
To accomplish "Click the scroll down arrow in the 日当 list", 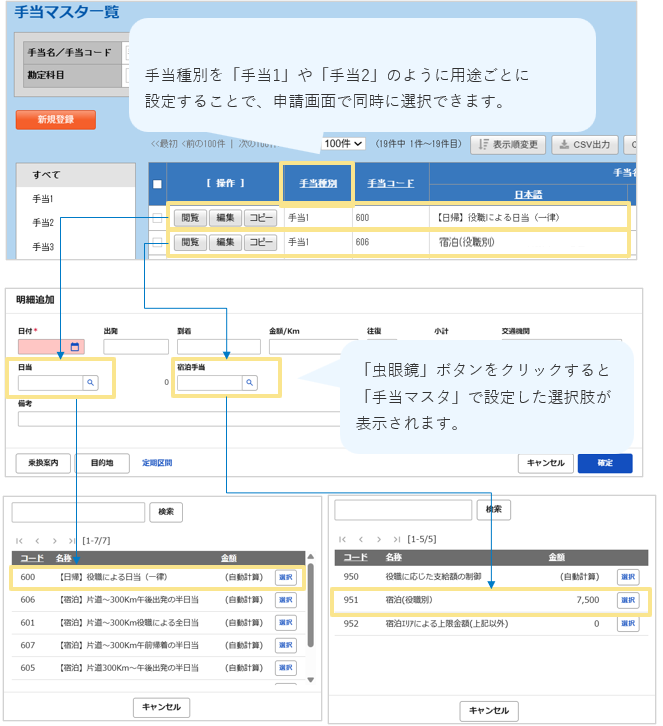I will tap(311, 680).
